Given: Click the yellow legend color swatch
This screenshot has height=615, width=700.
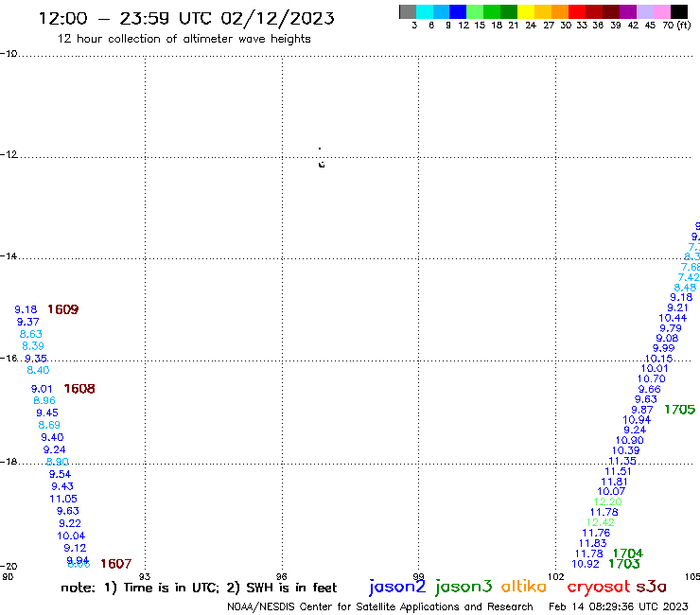Looking at the screenshot, I should (526, 12).
